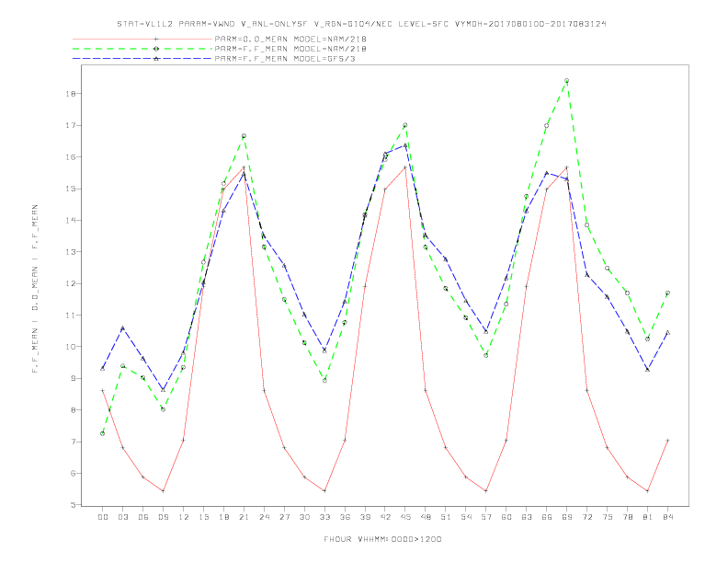Click y-axis tick label 9
This screenshot has width=728, height=563.
[x=74, y=378]
